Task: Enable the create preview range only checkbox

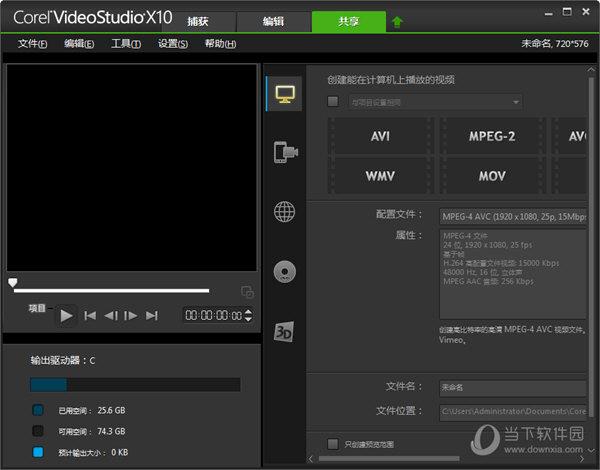Action: click(x=333, y=444)
